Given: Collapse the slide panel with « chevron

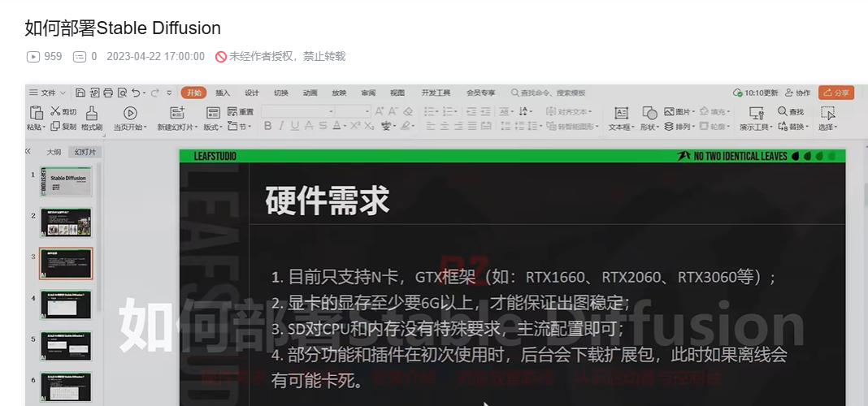Looking at the screenshot, I should tap(28, 151).
